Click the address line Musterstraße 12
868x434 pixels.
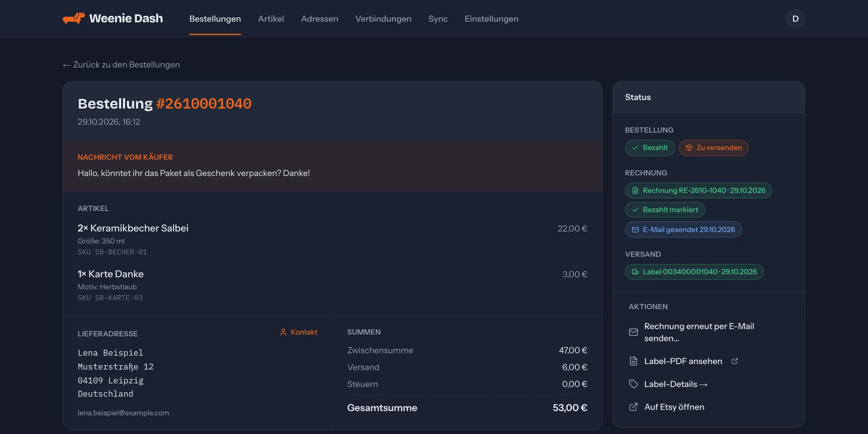pyautogui.click(x=116, y=367)
